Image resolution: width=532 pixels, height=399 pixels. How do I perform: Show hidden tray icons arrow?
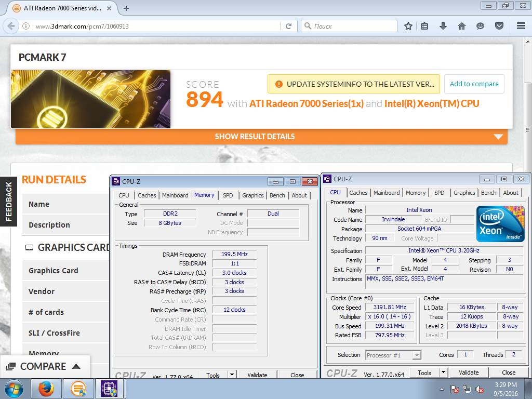coord(442,389)
